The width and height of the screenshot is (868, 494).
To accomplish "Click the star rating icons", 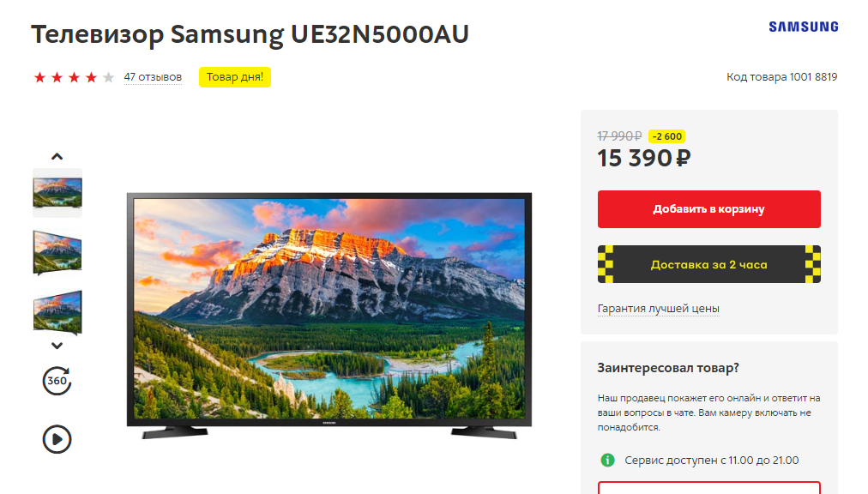I will [x=74, y=77].
